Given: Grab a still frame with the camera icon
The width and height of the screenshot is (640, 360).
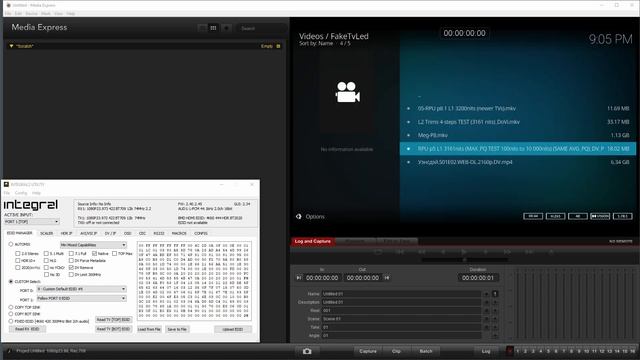Looking at the screenshot, I should 307,351.
